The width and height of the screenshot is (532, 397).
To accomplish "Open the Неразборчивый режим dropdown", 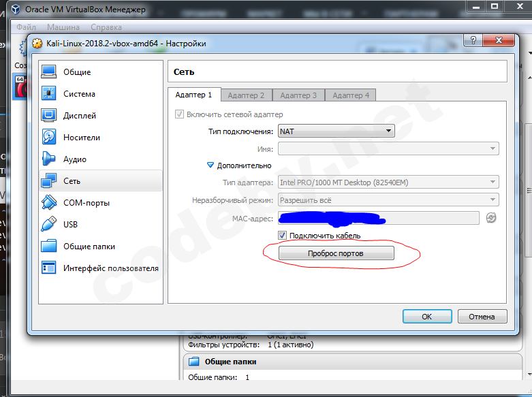I will click(388, 200).
